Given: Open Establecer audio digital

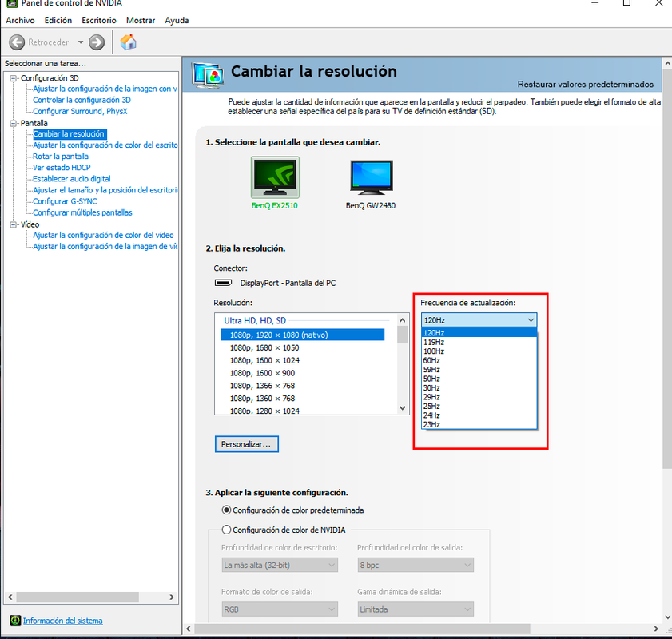Looking at the screenshot, I should 72,179.
